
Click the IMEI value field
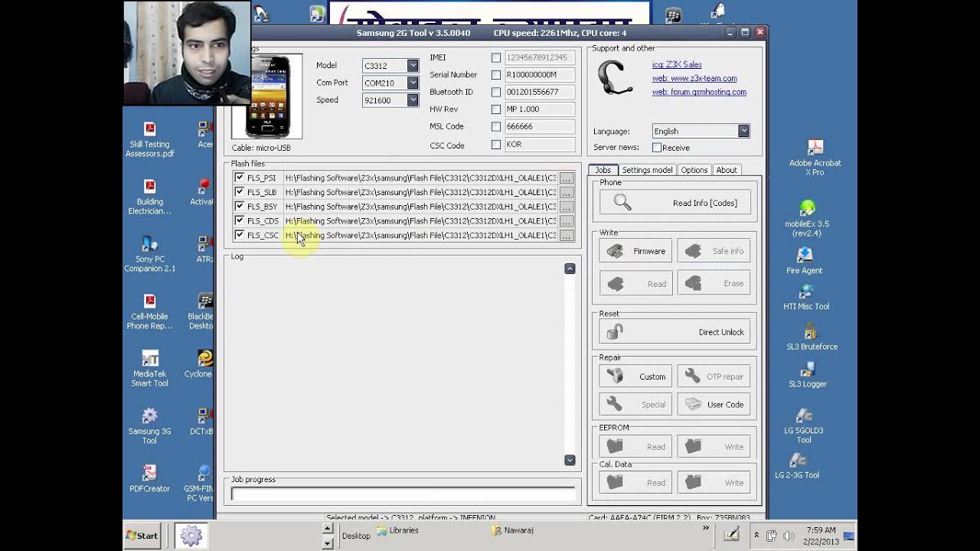point(539,57)
